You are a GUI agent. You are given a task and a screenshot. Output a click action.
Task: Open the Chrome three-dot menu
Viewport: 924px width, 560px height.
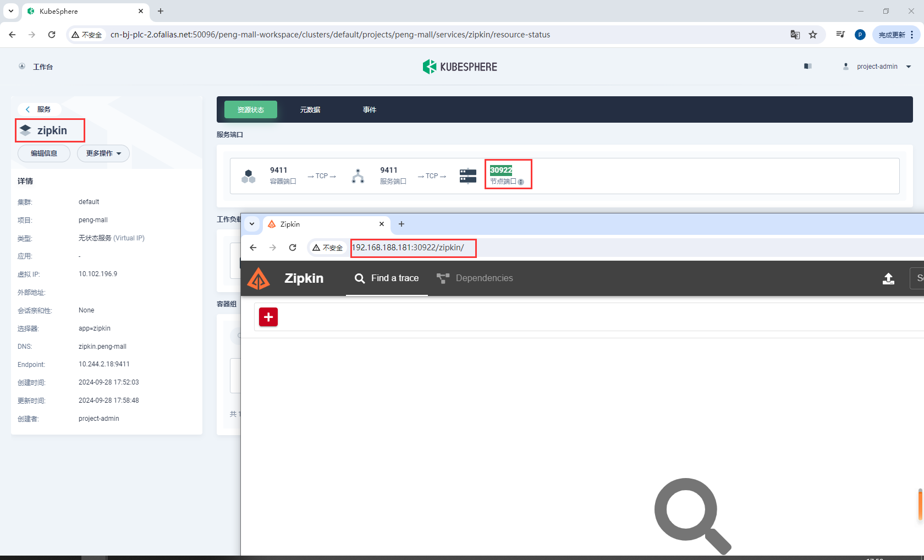912,35
